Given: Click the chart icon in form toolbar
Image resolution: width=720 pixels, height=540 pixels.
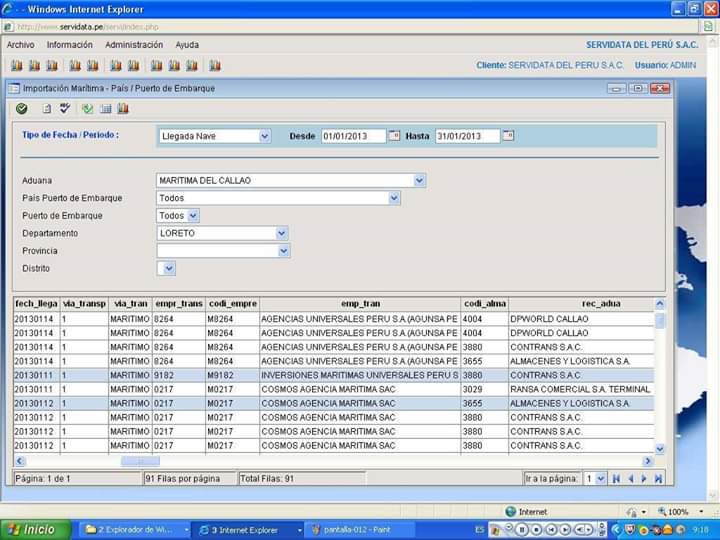Looking at the screenshot, I should coord(123,108).
